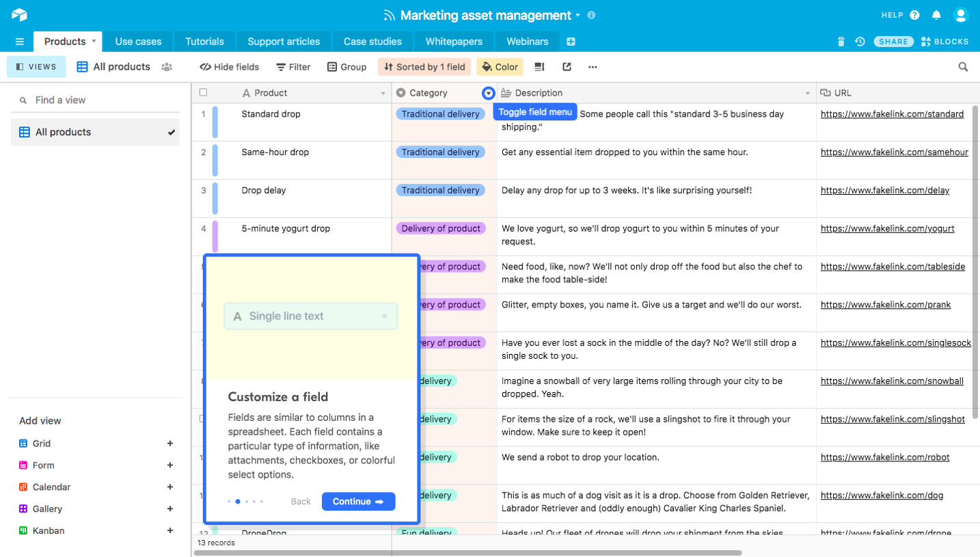This screenshot has height=557, width=980.
Task: Open the Group options
Action: click(346, 67)
